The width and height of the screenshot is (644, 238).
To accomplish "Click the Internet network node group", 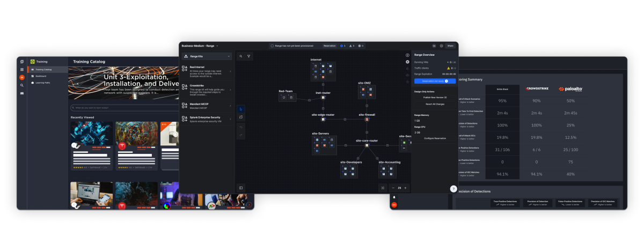I will [323, 71].
